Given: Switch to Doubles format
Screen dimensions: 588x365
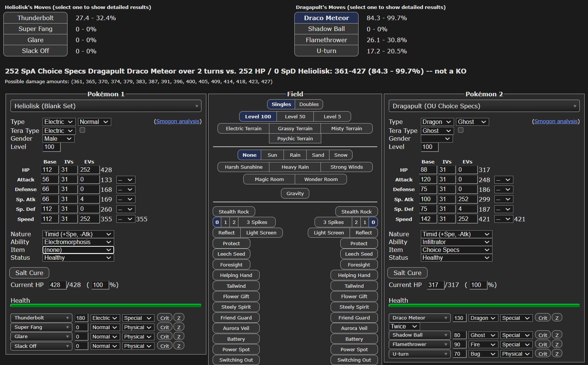Looking at the screenshot, I should coord(309,104).
